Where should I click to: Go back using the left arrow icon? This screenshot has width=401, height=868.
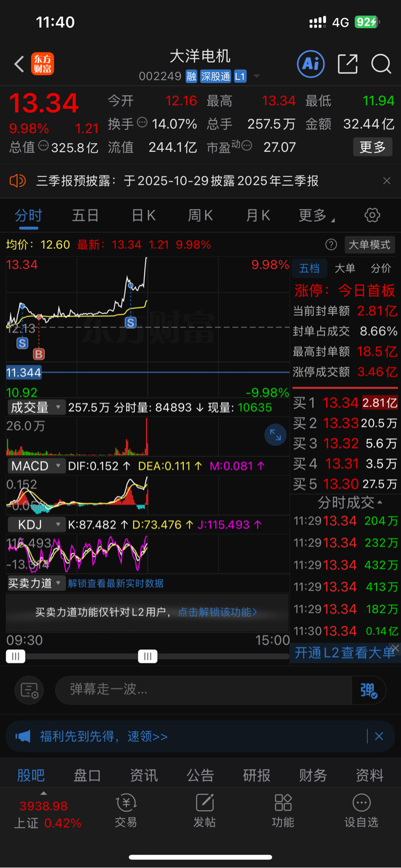[19, 64]
